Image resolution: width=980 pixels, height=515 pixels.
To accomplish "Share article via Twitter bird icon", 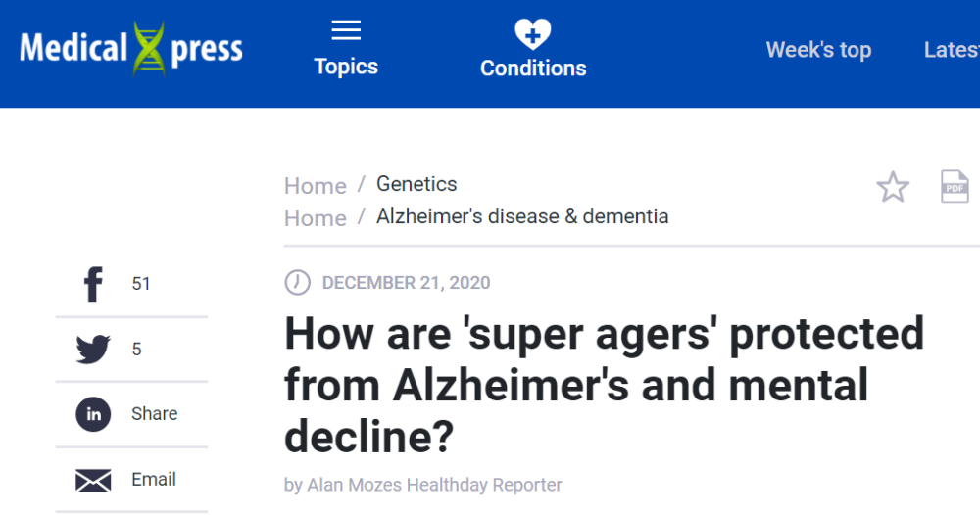I will pyautogui.click(x=93, y=350).
